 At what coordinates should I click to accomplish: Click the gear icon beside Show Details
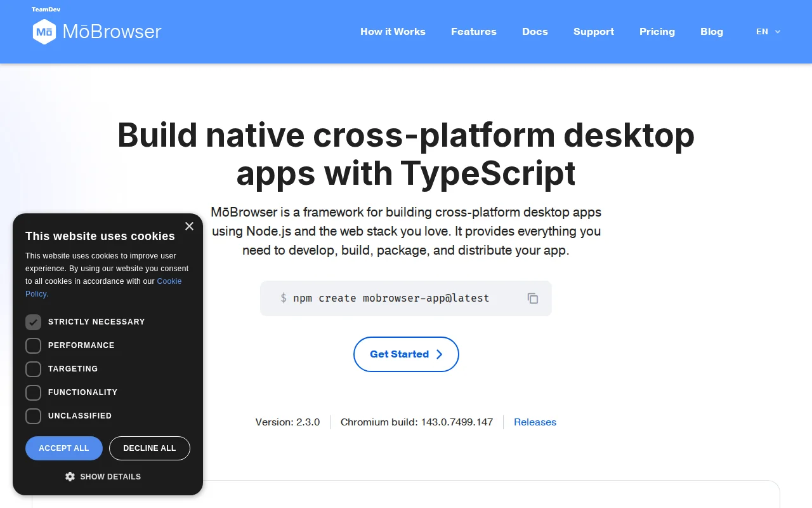pos(70,476)
